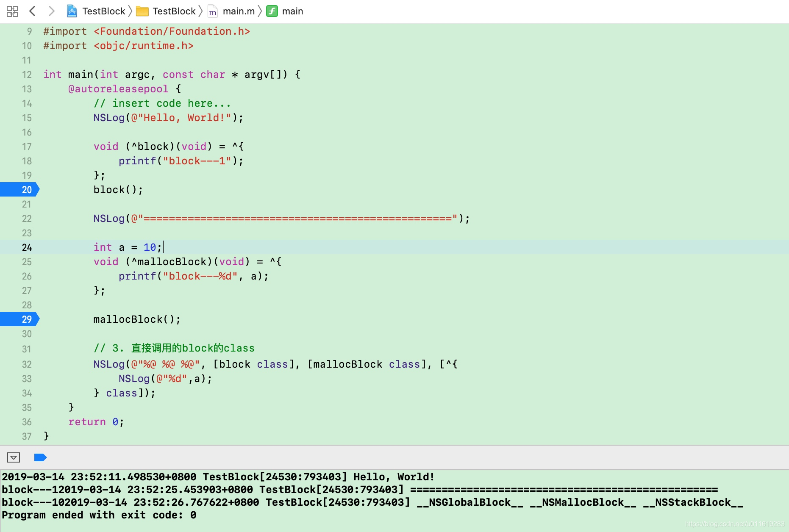This screenshot has width=789, height=532.
Task: Open the related items grid menu
Action: coord(12,11)
